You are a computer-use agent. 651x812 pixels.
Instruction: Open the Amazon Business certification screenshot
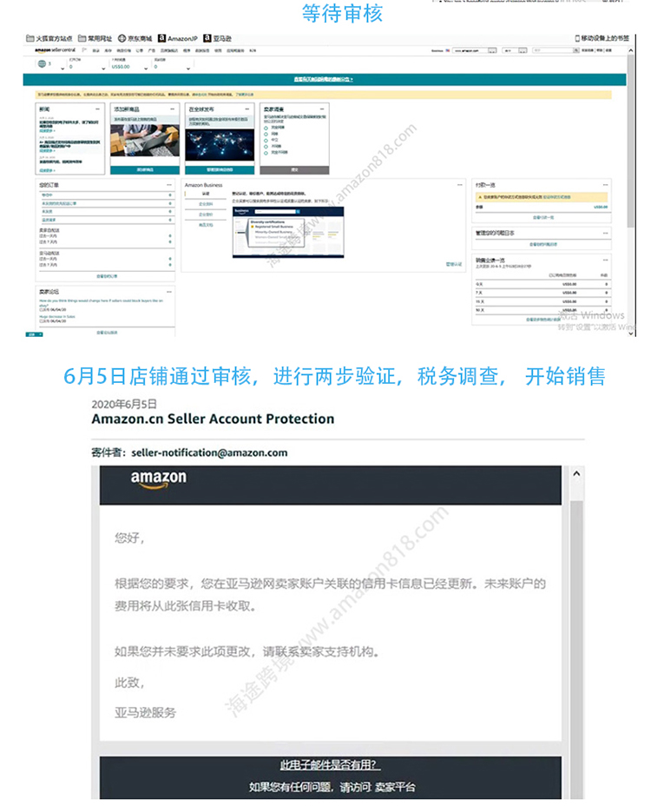click(x=288, y=232)
